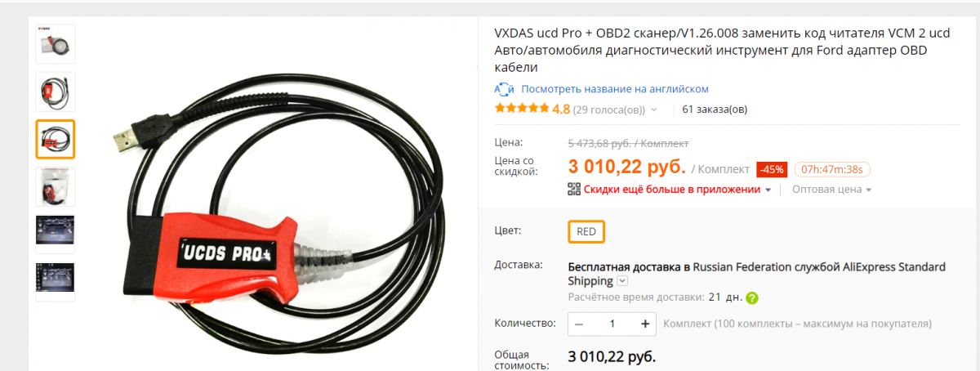Viewport: 980px width, 371px height.
Task: Select the fourth thumbnail of packaged cable
Action: pos(56,186)
